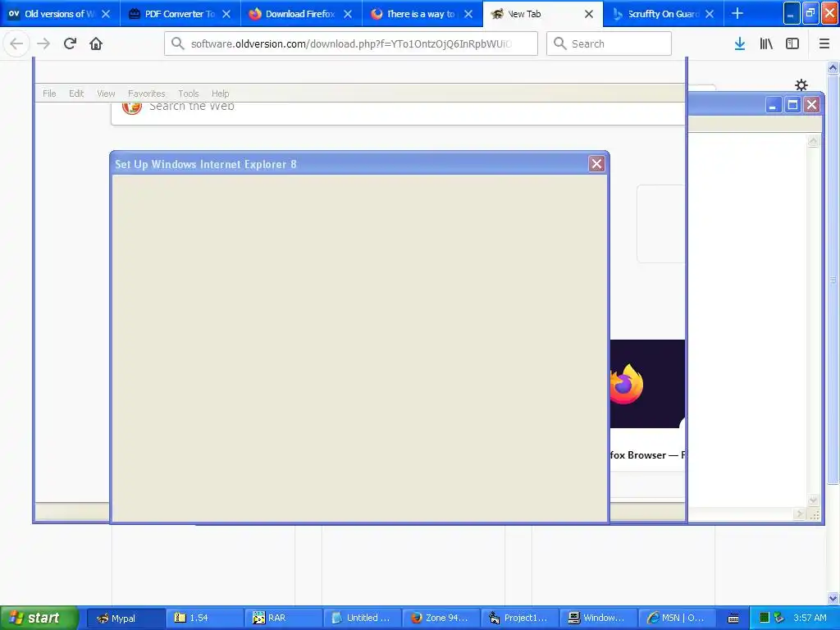Click the page scrollbar down arrow
The height and width of the screenshot is (630, 840).
833,598
